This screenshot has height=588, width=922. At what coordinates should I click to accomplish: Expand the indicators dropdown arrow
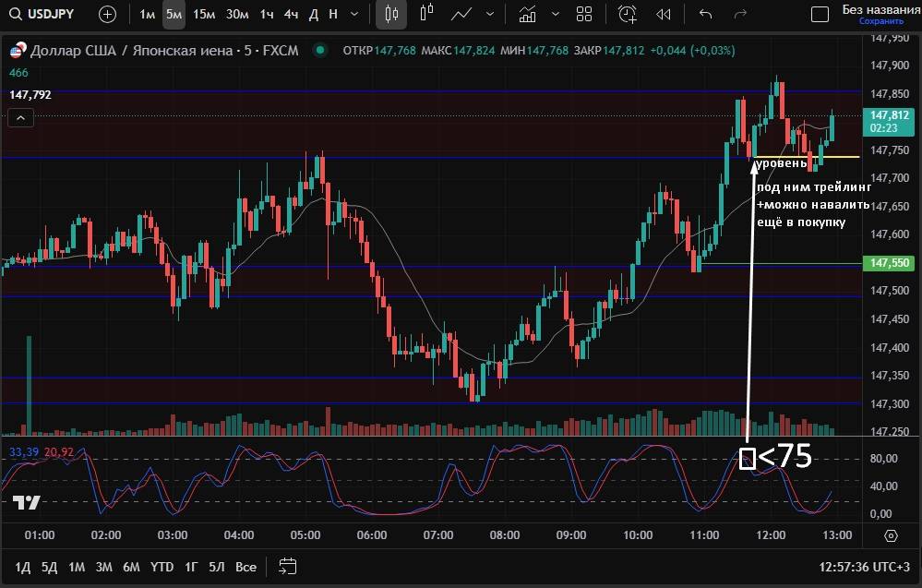tap(554, 14)
